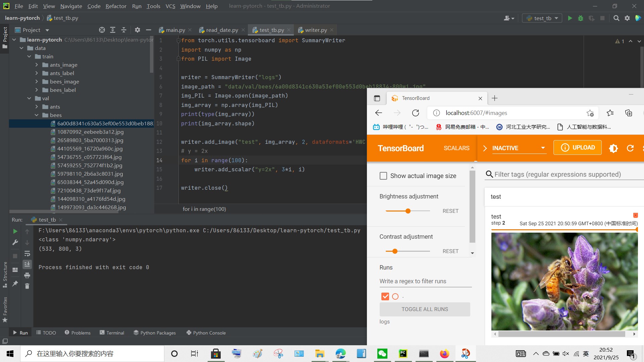This screenshot has height=362, width=644.
Task: Collapse the learn-pytorch root folder
Action: pyautogui.click(x=14, y=40)
